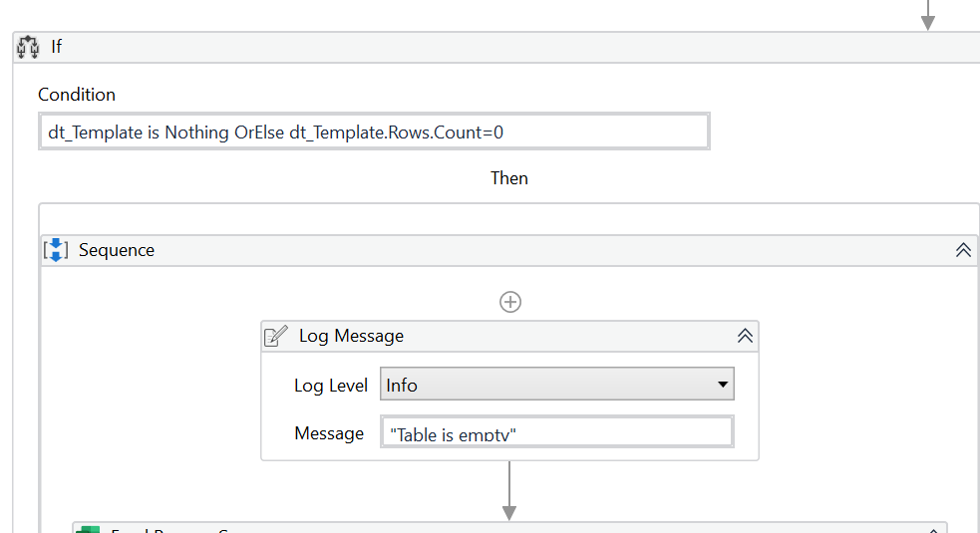This screenshot has height=533, width=980.
Task: Click the Sequence activity icon
Action: point(55,250)
